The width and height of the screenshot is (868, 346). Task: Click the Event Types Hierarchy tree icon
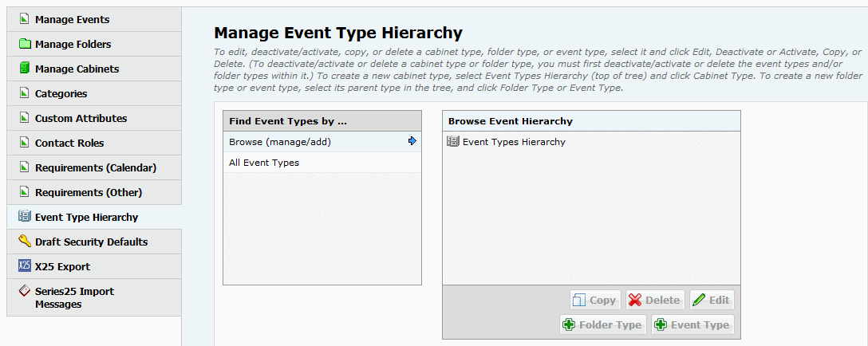pos(453,142)
